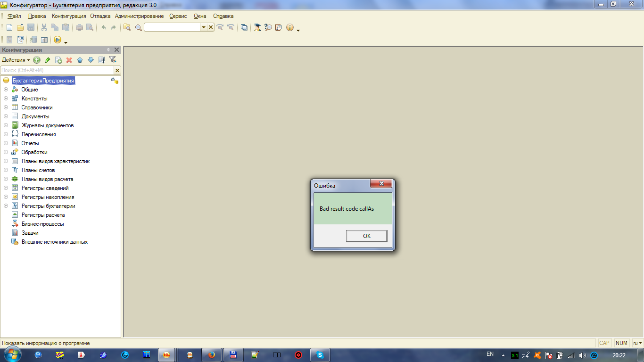Screen dimensions: 644x362
Task: Click the Cut scissors icon
Action: 44,27
